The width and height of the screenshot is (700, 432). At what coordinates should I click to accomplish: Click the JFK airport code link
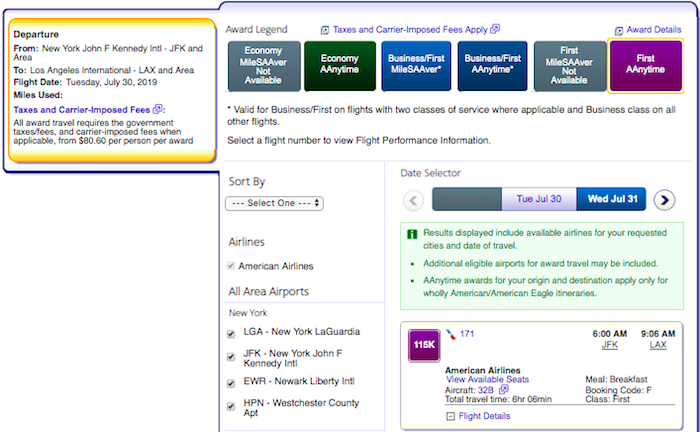pyautogui.click(x=609, y=345)
